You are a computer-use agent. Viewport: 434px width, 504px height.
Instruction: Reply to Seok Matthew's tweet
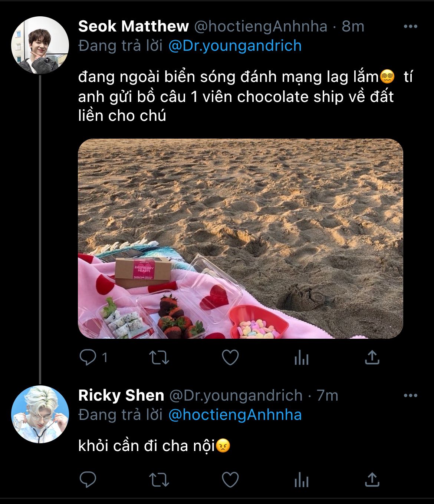(x=88, y=358)
